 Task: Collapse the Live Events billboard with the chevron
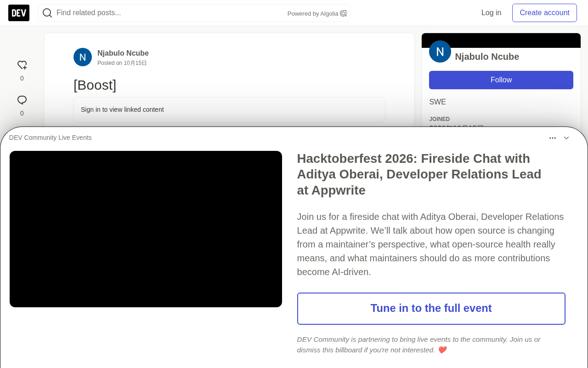(566, 138)
